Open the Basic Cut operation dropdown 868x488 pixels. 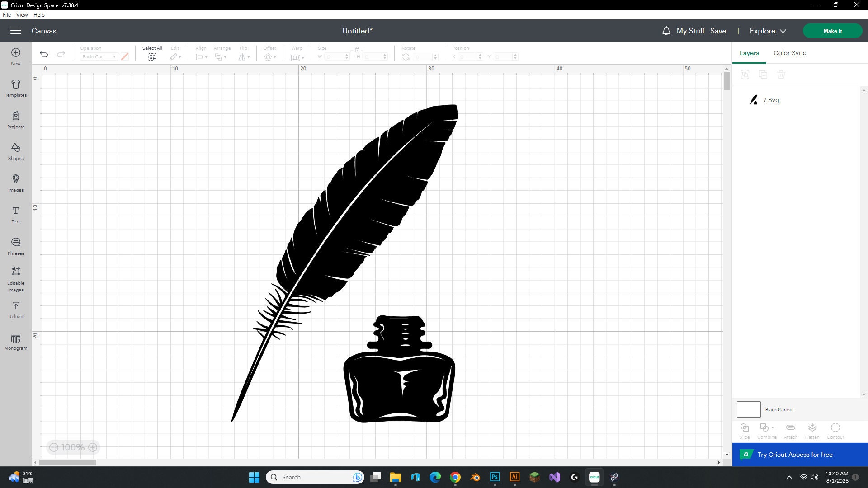[98, 56]
